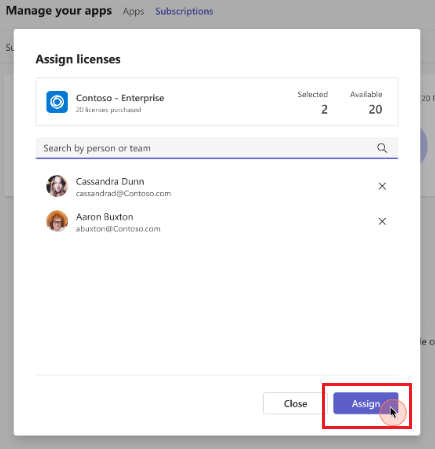Viewport: 435px width, 449px height.
Task: Remove Aaron Buxton from selection
Action: [382, 221]
